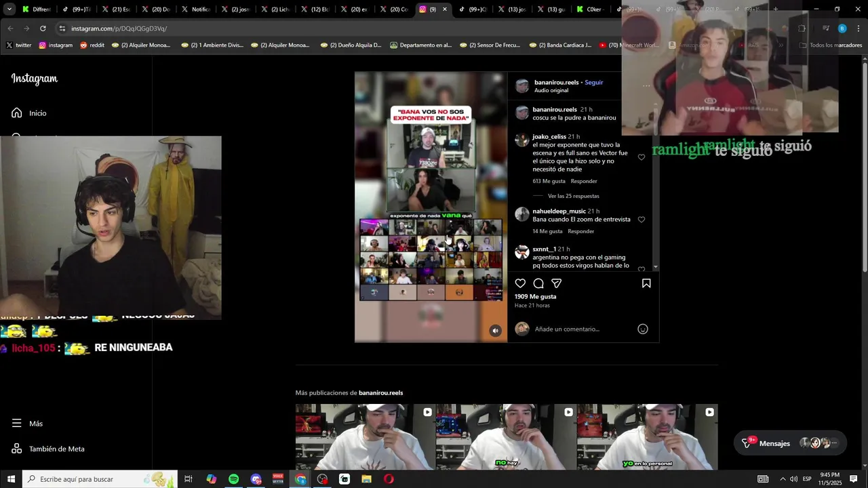Open the 'Departamento en al...' bookmark
Screen dimensions: 868x488
tap(420, 45)
